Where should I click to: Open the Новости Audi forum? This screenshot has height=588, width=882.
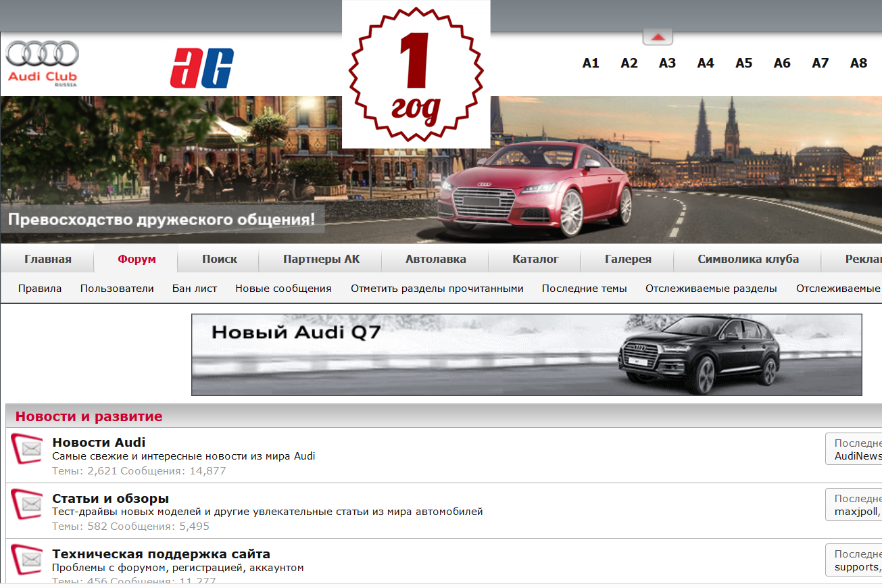pos(99,443)
